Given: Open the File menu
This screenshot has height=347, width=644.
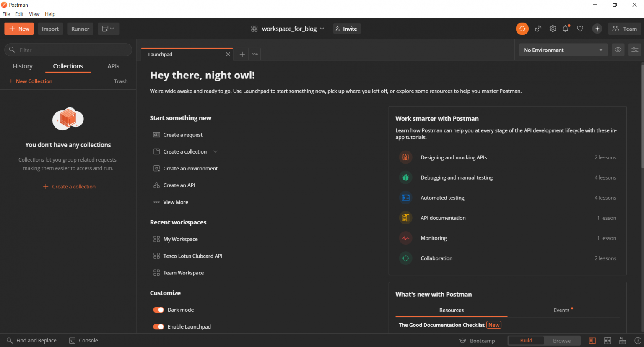Looking at the screenshot, I should (6, 14).
